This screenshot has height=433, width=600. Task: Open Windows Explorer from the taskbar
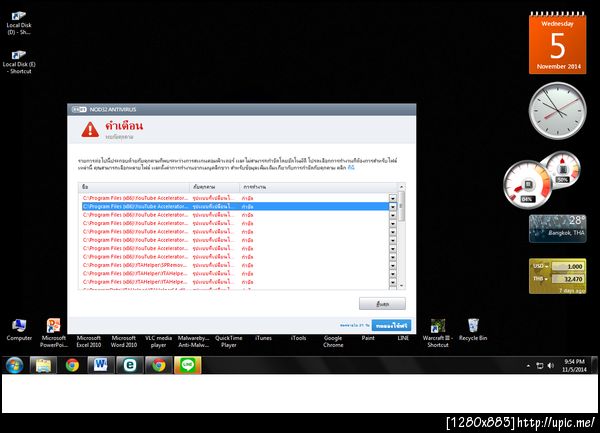point(43,365)
